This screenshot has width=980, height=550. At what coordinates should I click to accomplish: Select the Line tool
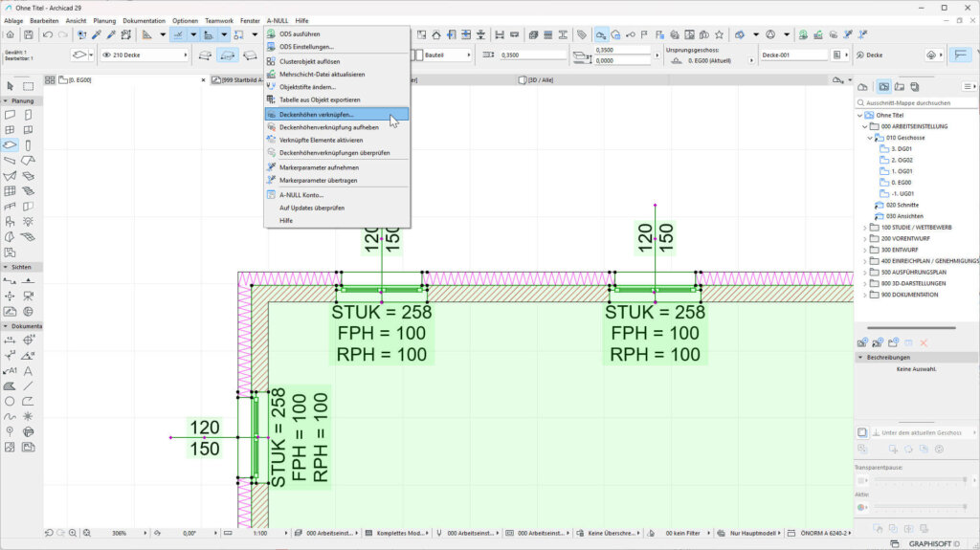[28, 385]
